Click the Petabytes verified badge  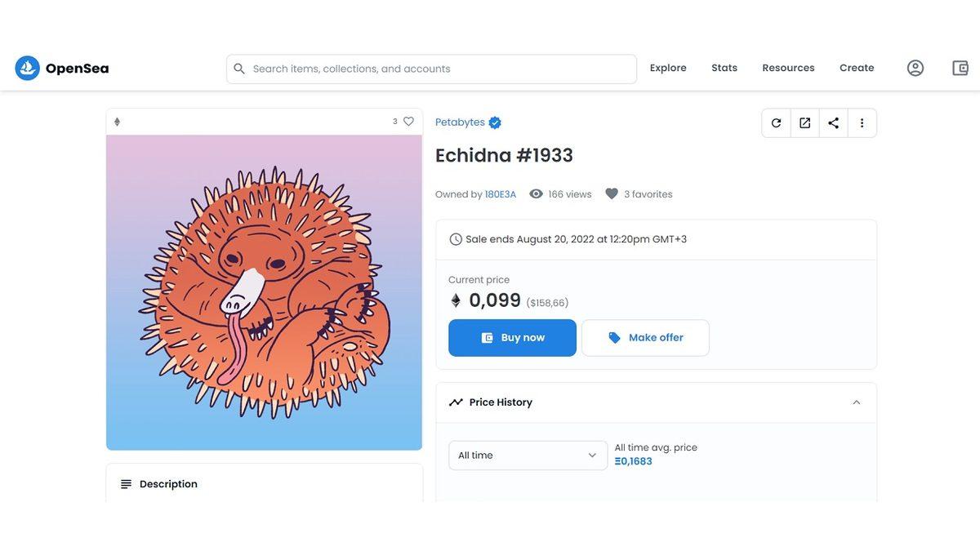click(x=495, y=122)
